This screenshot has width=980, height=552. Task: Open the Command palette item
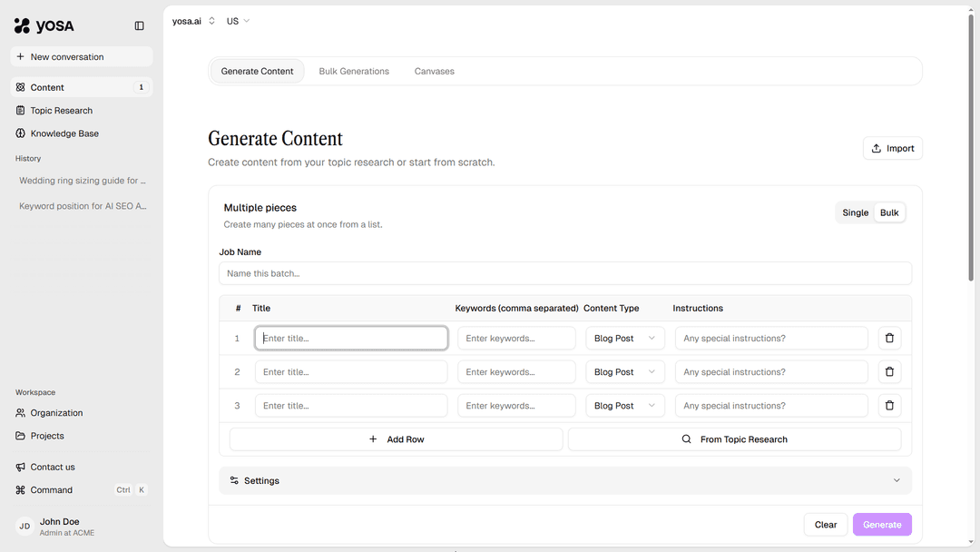click(50, 489)
